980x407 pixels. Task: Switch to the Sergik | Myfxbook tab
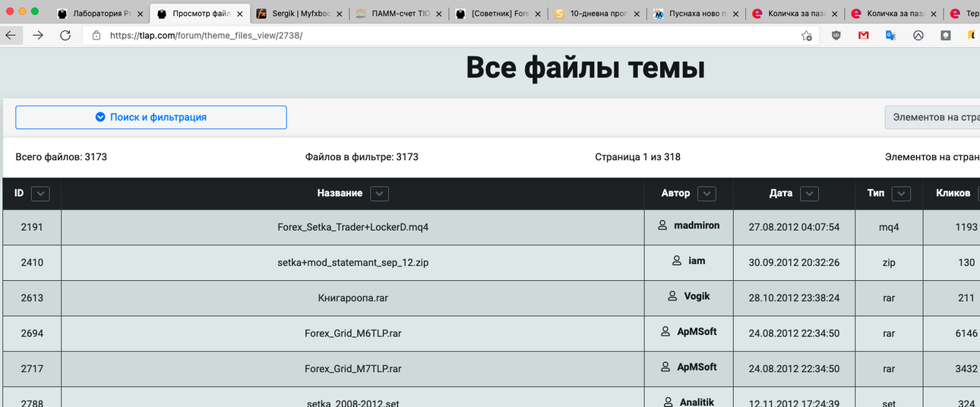tap(299, 14)
